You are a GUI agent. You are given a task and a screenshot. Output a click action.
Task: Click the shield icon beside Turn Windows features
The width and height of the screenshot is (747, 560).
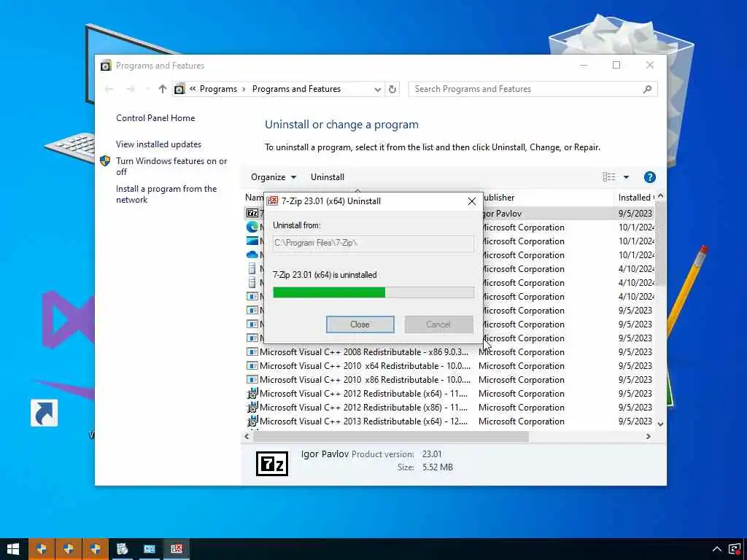point(105,161)
